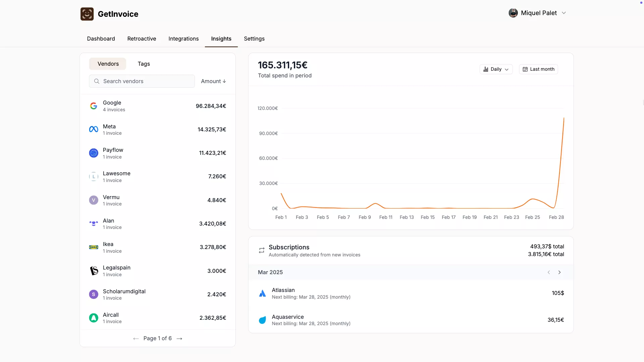Click the Meta vendor logo
Image resolution: width=644 pixels, height=362 pixels.
[x=94, y=129]
